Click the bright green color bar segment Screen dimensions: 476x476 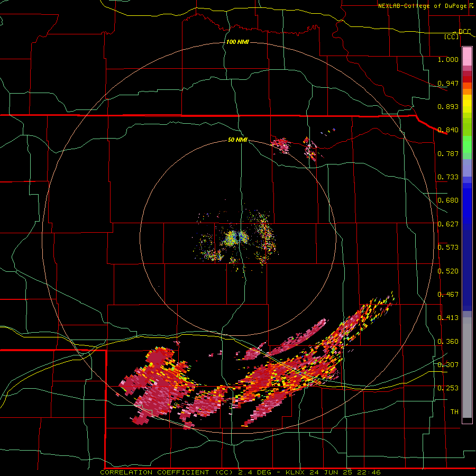click(x=467, y=144)
